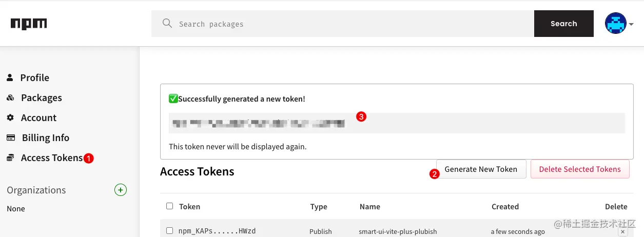Image resolution: width=644 pixels, height=237 pixels.
Task: Click the npm logo
Action: tap(29, 24)
